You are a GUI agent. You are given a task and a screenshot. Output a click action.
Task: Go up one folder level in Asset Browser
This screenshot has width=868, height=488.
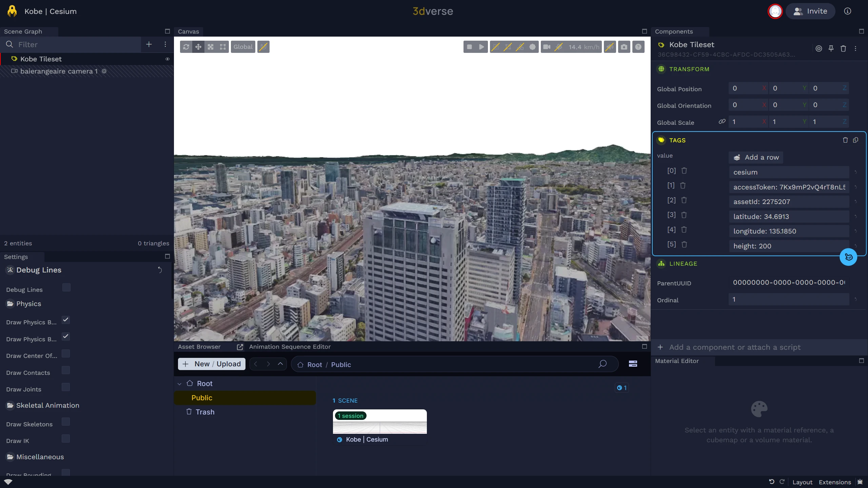click(280, 364)
